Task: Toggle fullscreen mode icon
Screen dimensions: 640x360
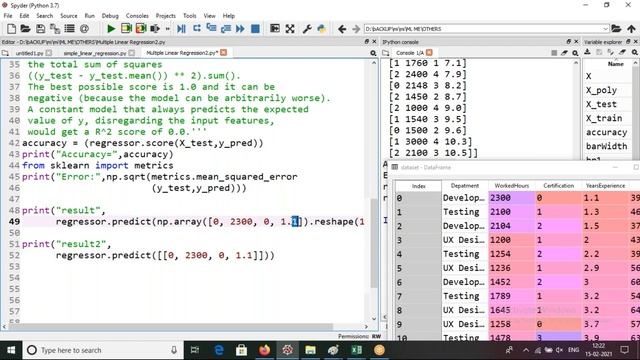Action: 290,29
